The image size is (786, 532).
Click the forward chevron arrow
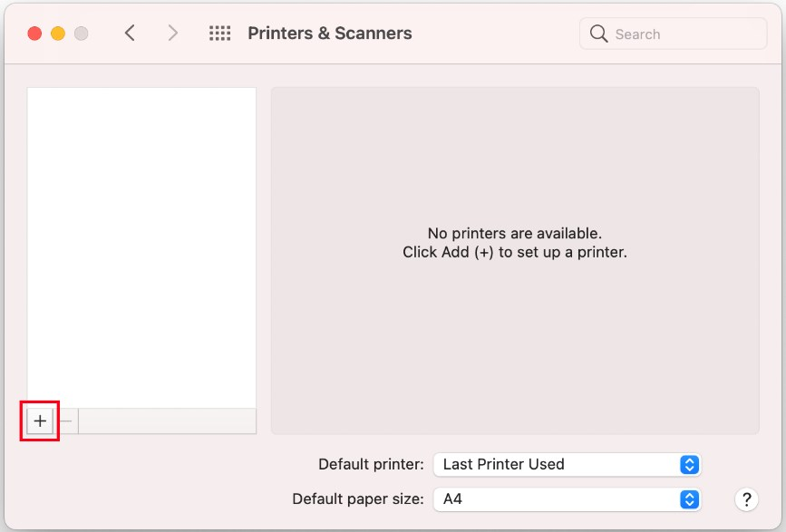click(x=172, y=33)
